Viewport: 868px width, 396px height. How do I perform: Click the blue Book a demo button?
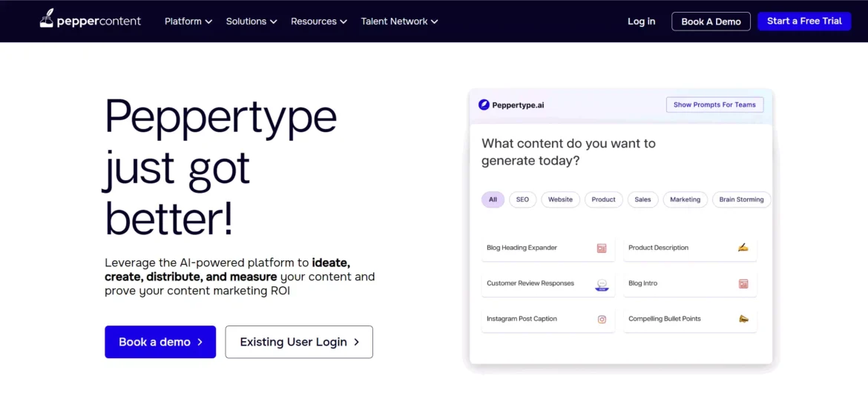tap(160, 342)
